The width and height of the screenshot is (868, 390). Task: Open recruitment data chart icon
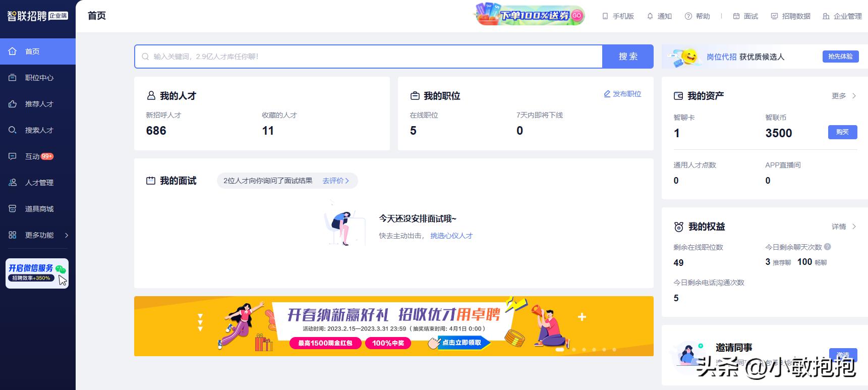click(774, 16)
